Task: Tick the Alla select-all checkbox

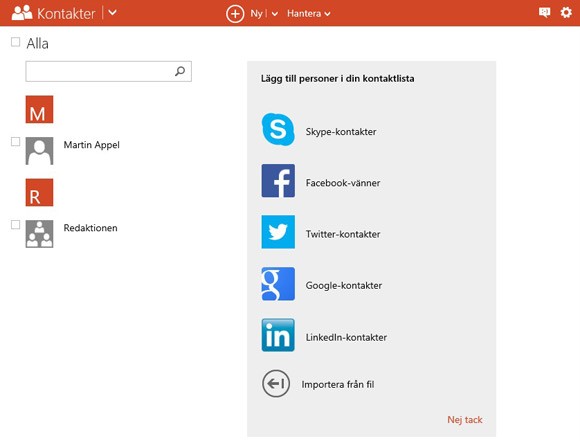Action: pyautogui.click(x=16, y=42)
